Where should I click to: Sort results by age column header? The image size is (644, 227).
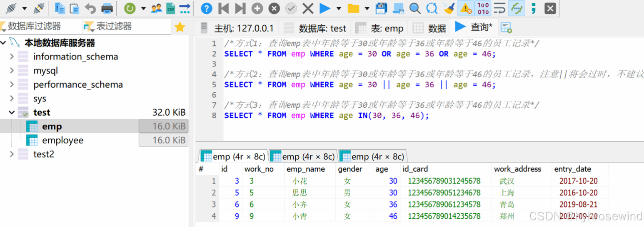pyautogui.click(x=386, y=169)
